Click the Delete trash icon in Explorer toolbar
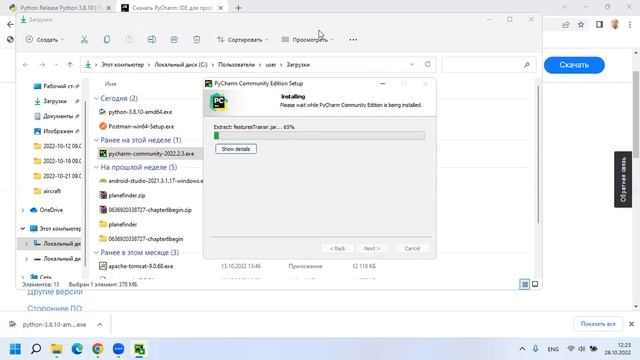This screenshot has width=640, height=360. (197, 40)
